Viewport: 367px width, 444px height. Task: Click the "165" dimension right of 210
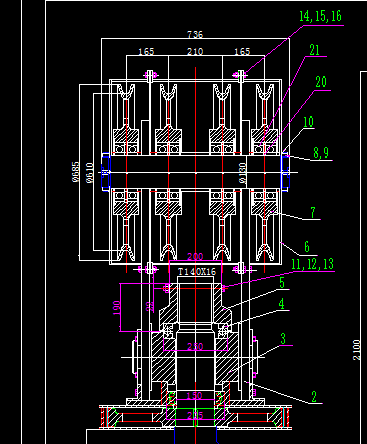tap(242, 52)
